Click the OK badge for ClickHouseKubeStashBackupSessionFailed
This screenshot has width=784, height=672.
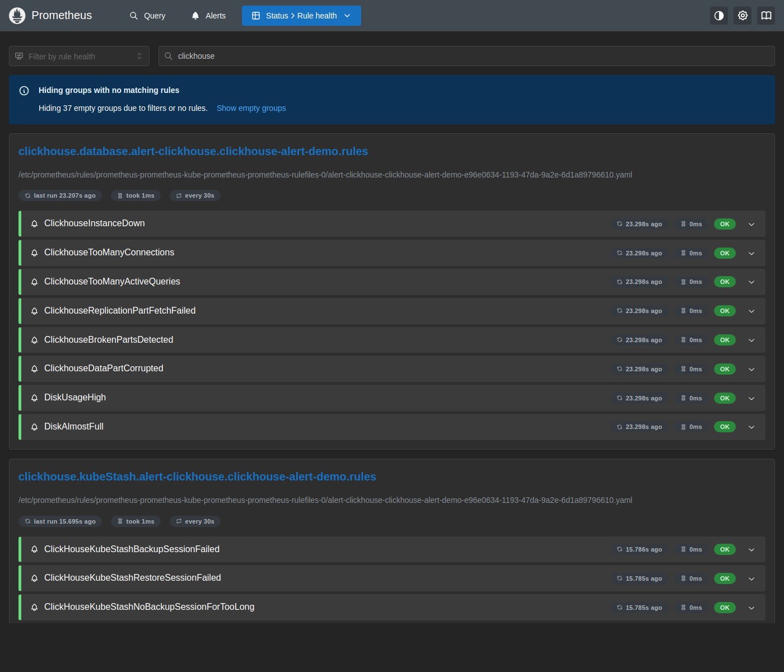pyautogui.click(x=725, y=549)
